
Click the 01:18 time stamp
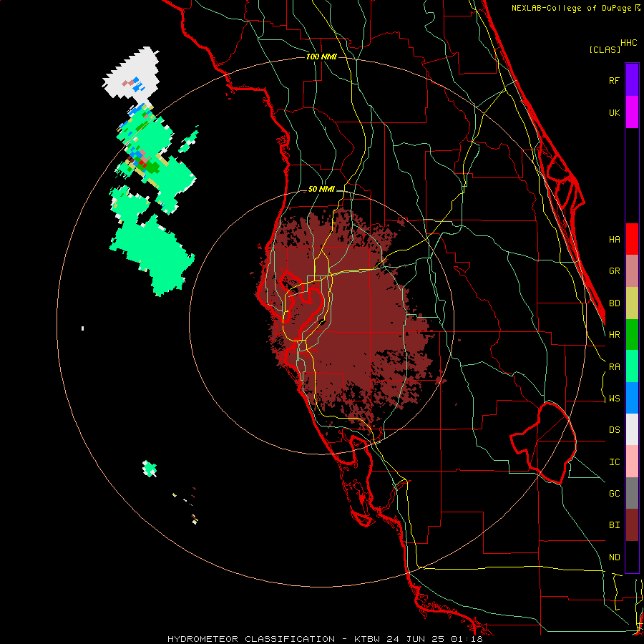click(466, 639)
